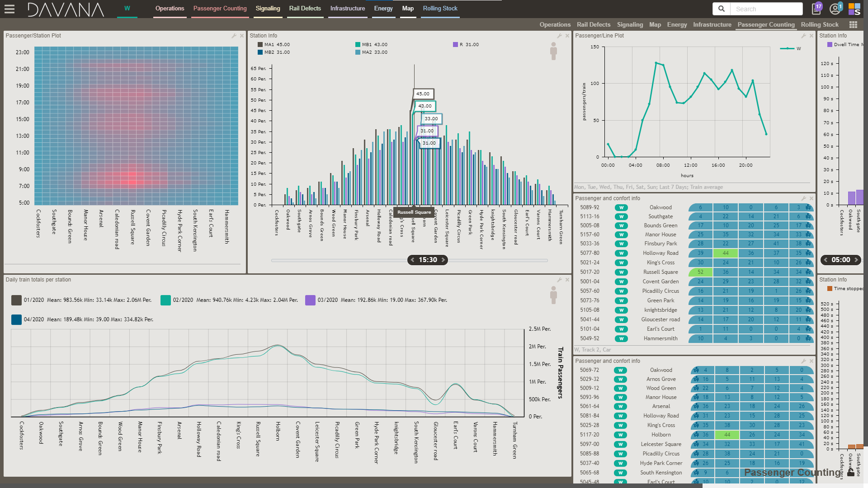Image resolution: width=868 pixels, height=488 pixels.
Task: Click the green 52 cell for Russell Square
Action: (x=700, y=272)
